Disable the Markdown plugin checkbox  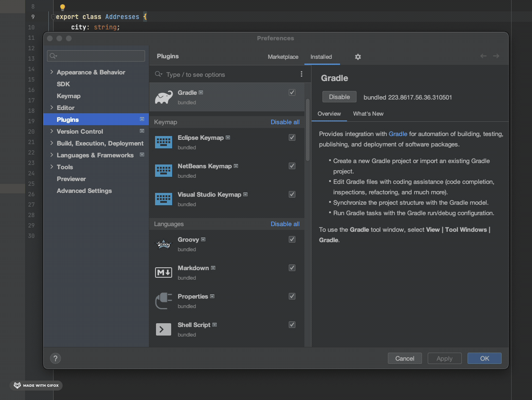pos(292,268)
